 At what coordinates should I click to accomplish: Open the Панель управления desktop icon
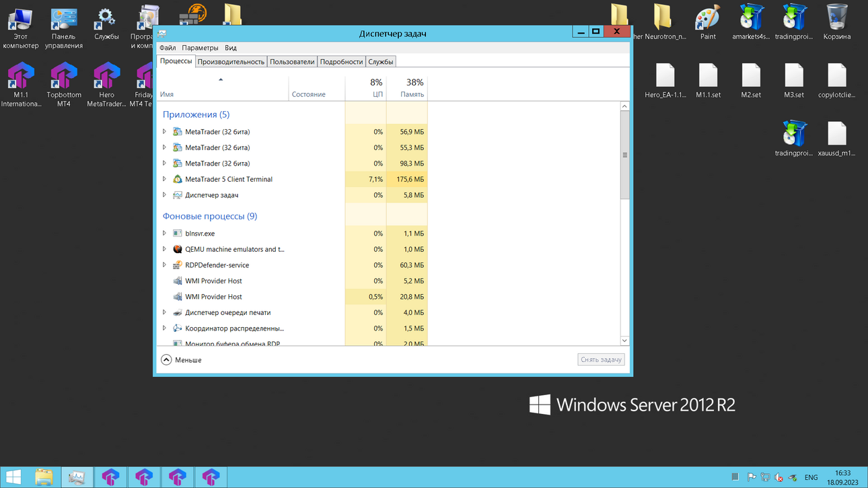coord(64,27)
